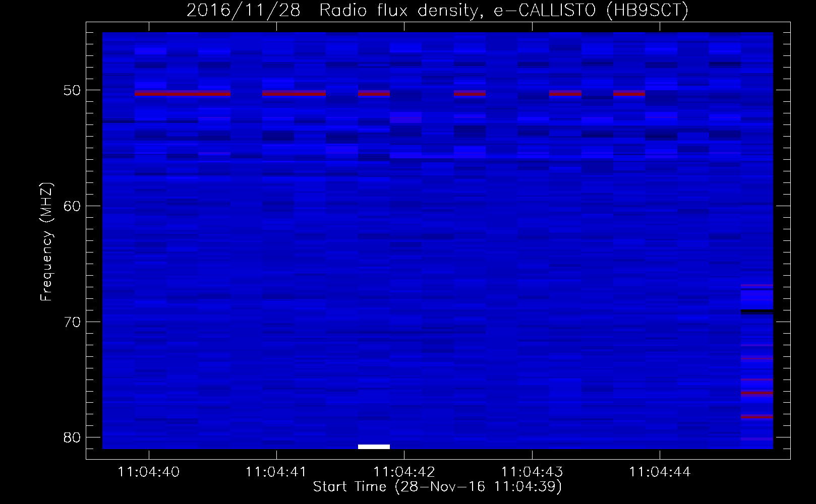Viewport: 816px width, 504px height.
Task: Click the black band near 69 MHz
Action: point(757,311)
